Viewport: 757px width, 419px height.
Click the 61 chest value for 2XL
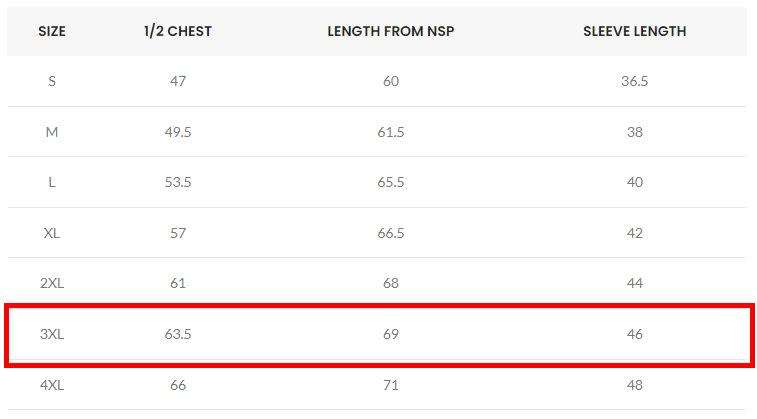click(178, 283)
